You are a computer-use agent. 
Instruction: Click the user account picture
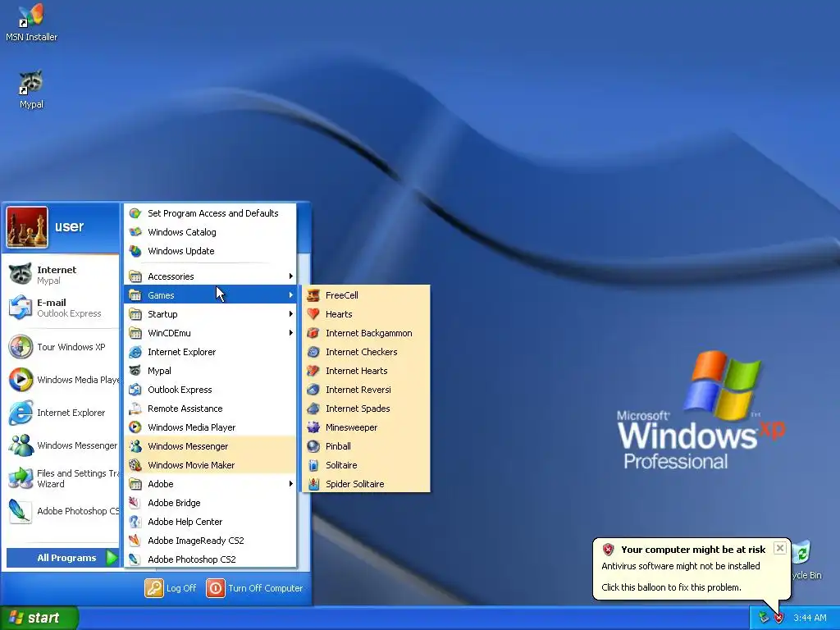click(27, 227)
